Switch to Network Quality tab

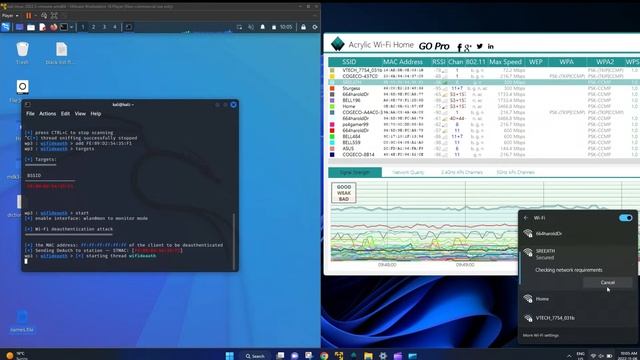click(x=408, y=172)
